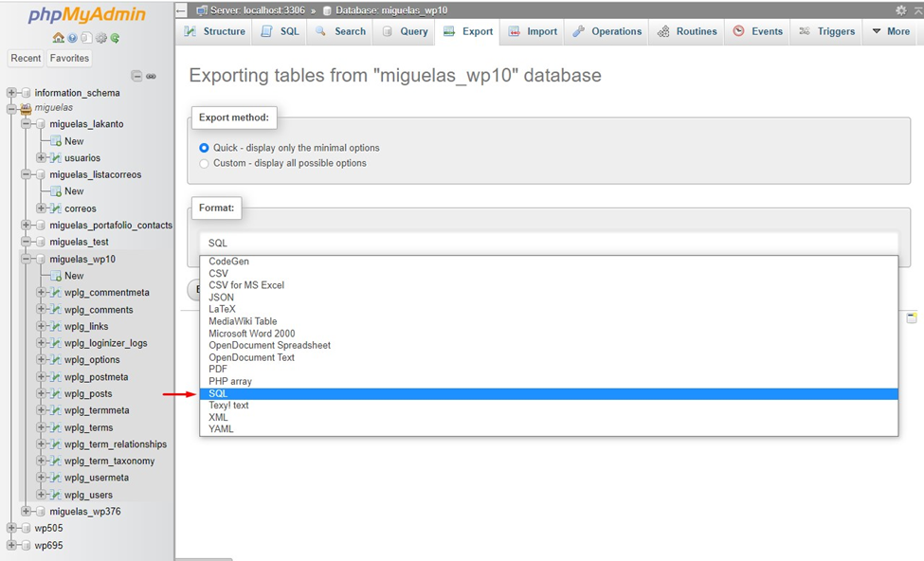Screen dimensions: 924x561
Task: Click the phpMyAdmin logo
Action: click(x=86, y=15)
